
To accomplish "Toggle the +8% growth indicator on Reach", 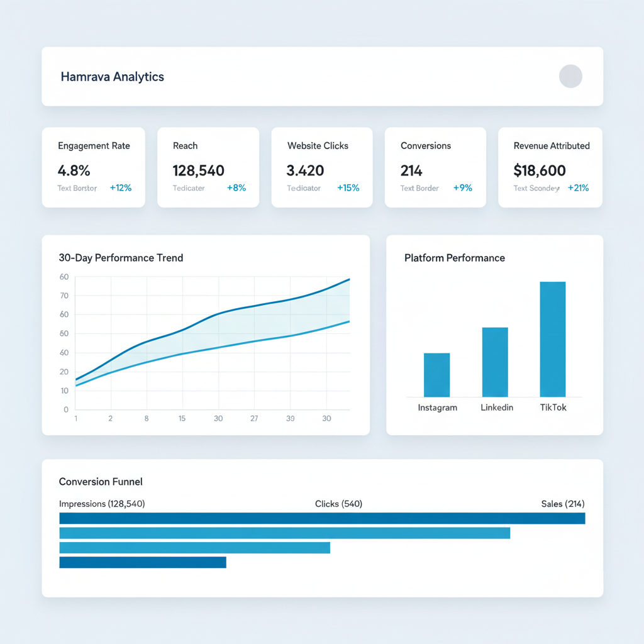I will [x=236, y=187].
